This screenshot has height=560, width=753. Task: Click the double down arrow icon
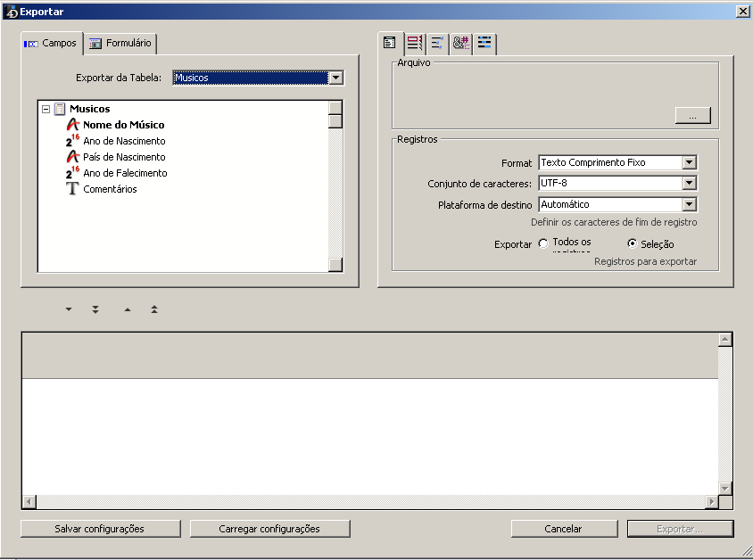coord(95,310)
